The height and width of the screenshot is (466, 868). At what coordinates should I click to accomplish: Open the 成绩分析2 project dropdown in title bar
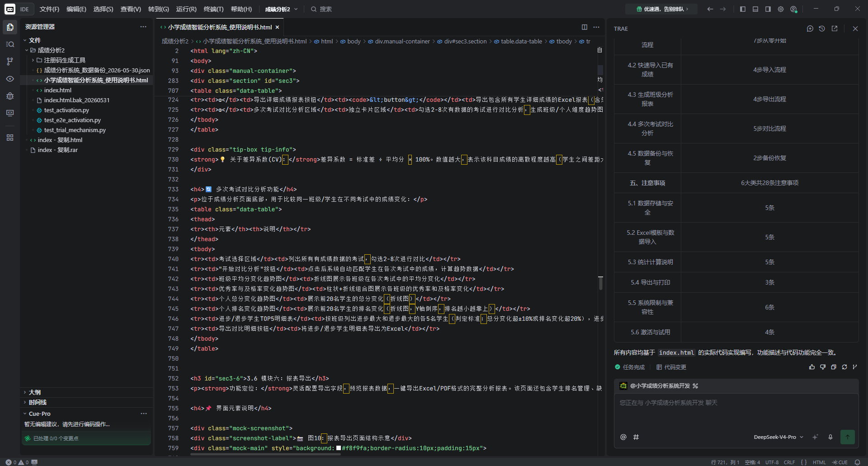[x=281, y=9]
